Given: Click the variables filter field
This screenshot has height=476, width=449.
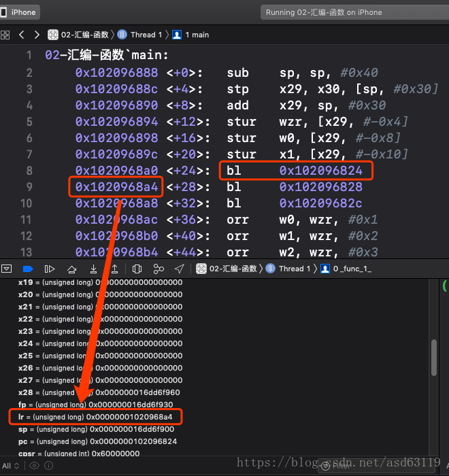Looking at the screenshot, I should pos(377,466).
